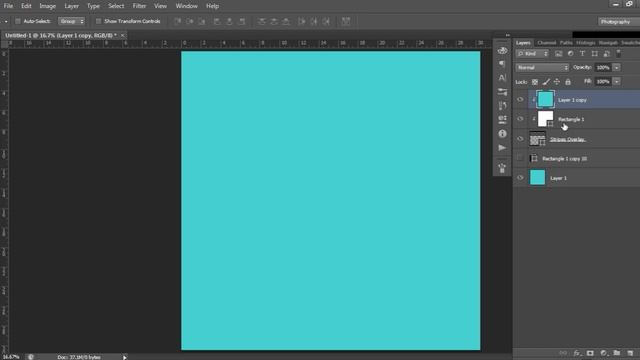The image size is (640, 360).
Task: Close the Untitled-1 document tab
Action: coord(122,36)
